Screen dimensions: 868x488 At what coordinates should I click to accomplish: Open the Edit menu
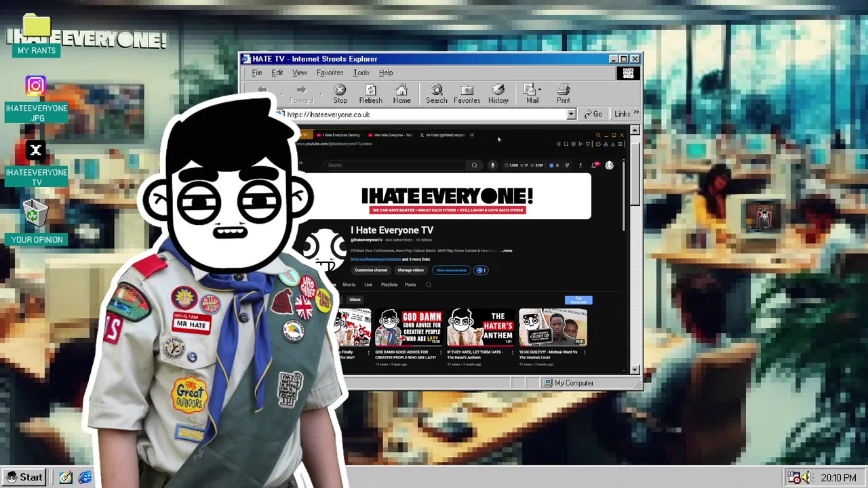[x=277, y=73]
